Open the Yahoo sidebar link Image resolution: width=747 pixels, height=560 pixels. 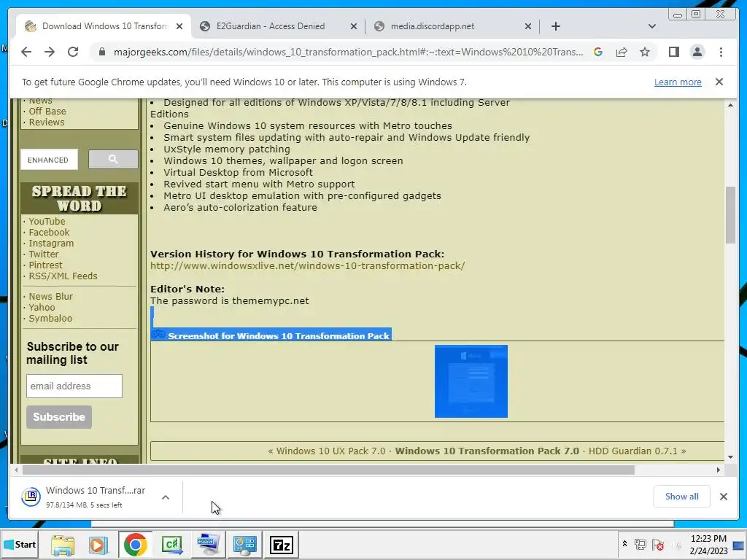coord(42,308)
